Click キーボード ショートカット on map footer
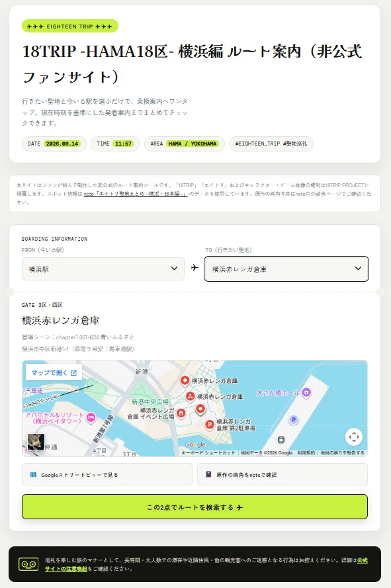The image size is (391, 588). pos(208,452)
